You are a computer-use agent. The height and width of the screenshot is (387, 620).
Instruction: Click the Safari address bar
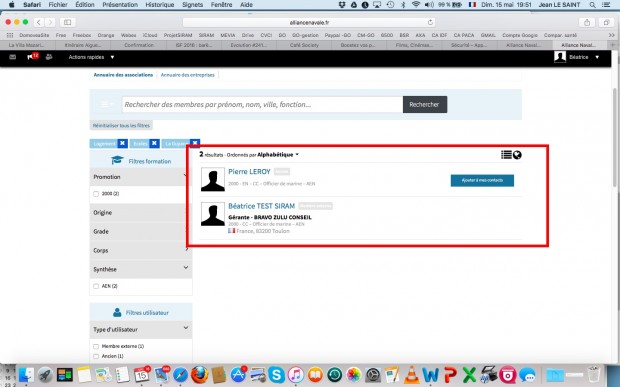309,23
